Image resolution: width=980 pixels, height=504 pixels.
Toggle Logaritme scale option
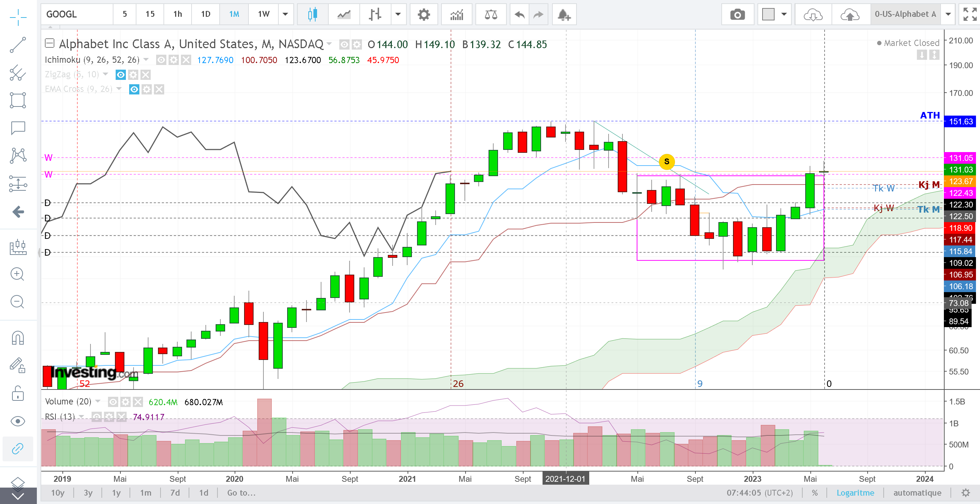[855, 493]
